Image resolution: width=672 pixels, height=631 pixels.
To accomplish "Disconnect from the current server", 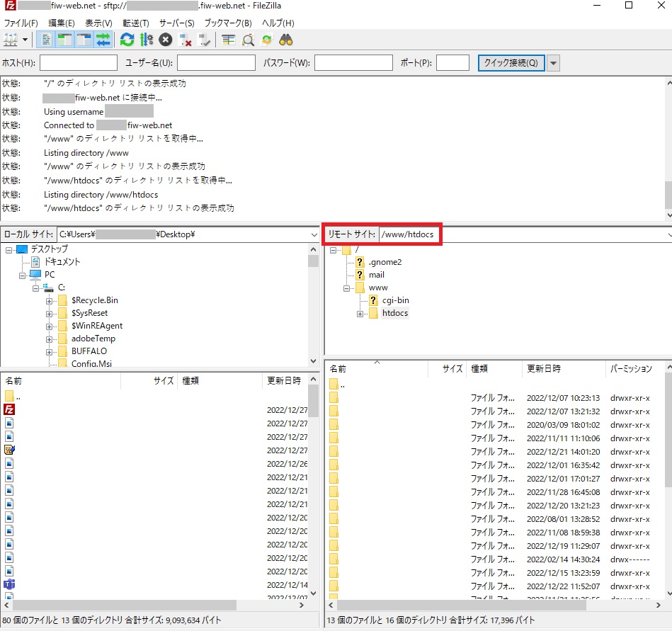I will [185, 40].
